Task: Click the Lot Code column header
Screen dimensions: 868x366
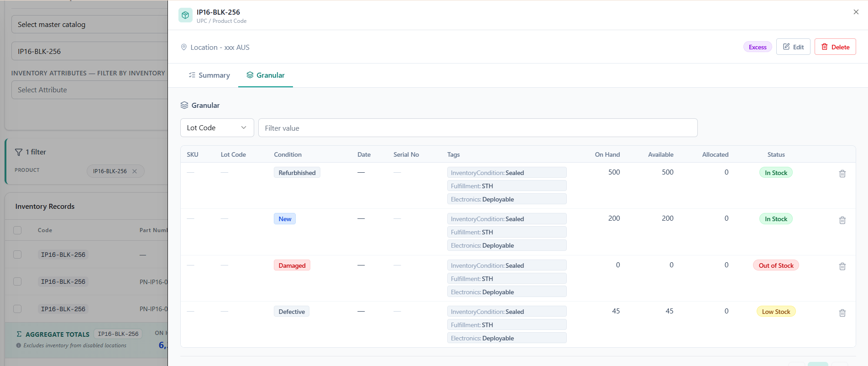Action: pos(233,154)
